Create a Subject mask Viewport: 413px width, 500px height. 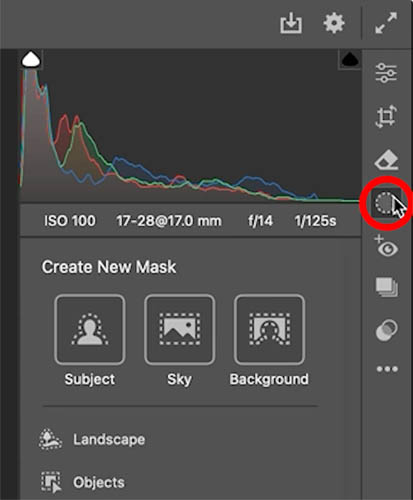(90, 341)
